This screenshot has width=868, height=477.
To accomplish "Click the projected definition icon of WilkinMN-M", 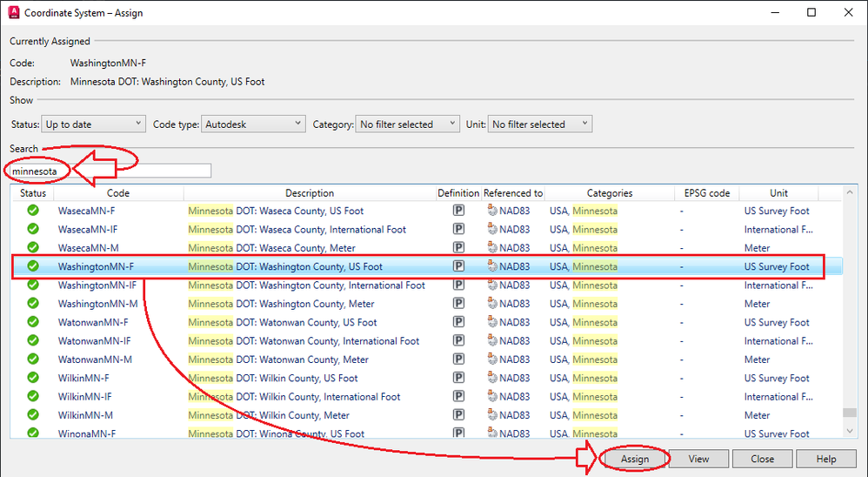I will tap(458, 415).
